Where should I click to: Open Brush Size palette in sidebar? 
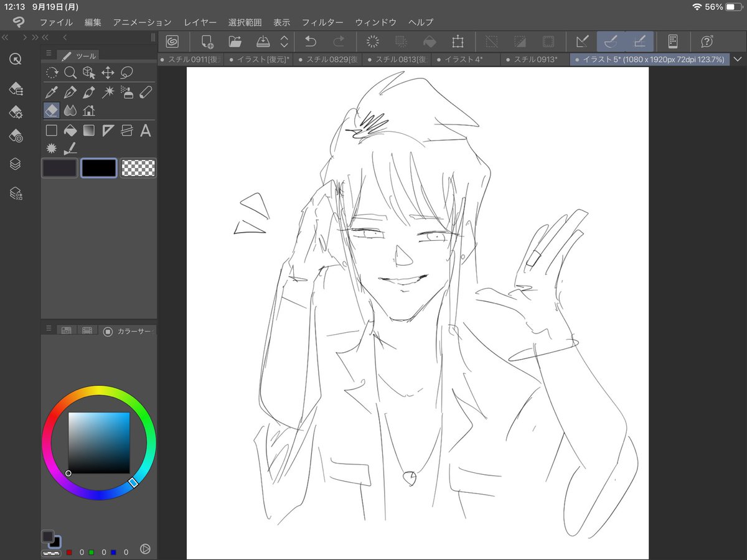click(16, 136)
